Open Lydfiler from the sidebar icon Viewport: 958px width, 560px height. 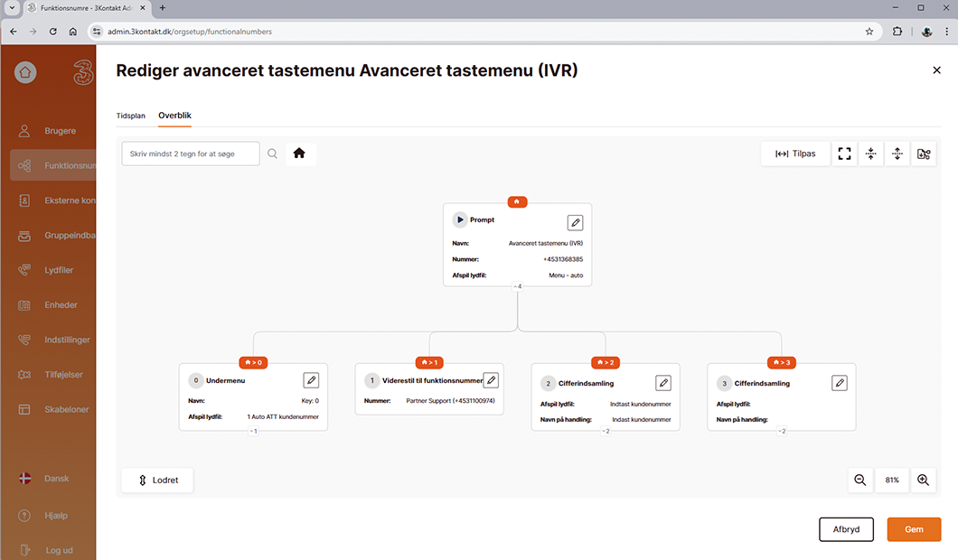pos(22,270)
